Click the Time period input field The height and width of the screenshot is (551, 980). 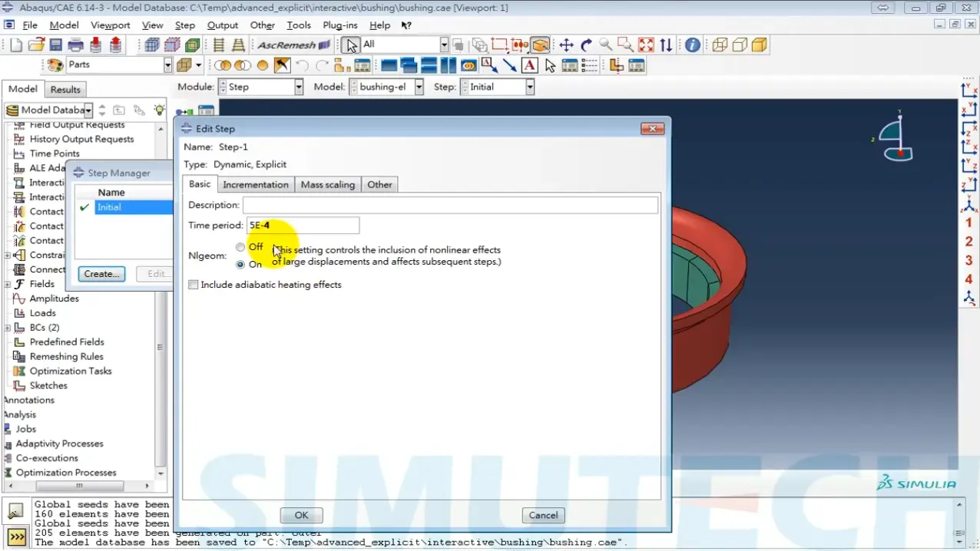point(303,226)
